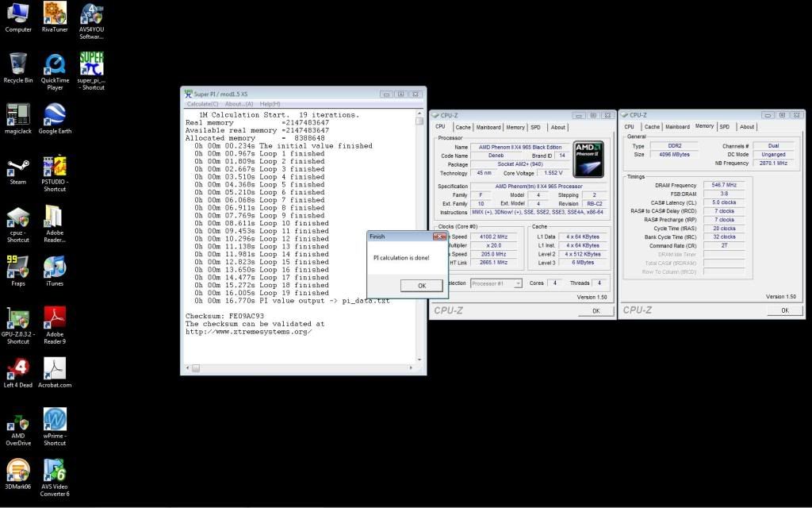Open the Help(H) menu in Super PI

tap(270, 104)
